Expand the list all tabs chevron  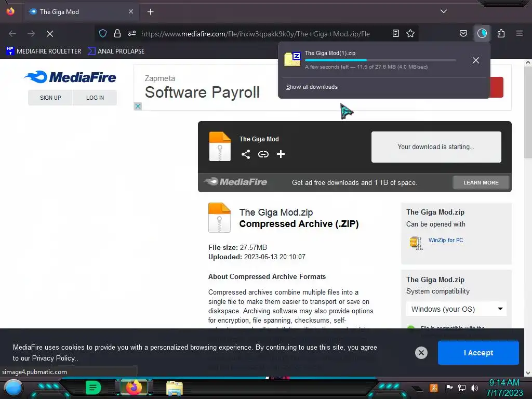click(444, 11)
